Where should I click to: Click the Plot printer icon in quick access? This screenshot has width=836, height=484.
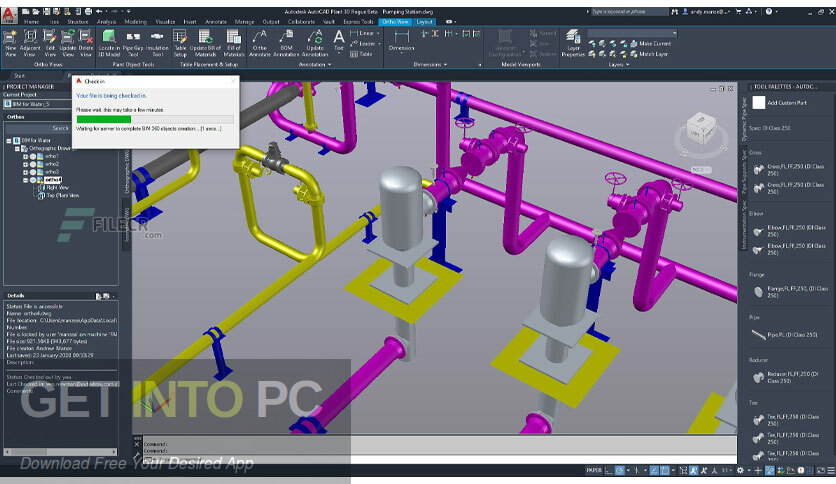pyautogui.click(x=88, y=11)
